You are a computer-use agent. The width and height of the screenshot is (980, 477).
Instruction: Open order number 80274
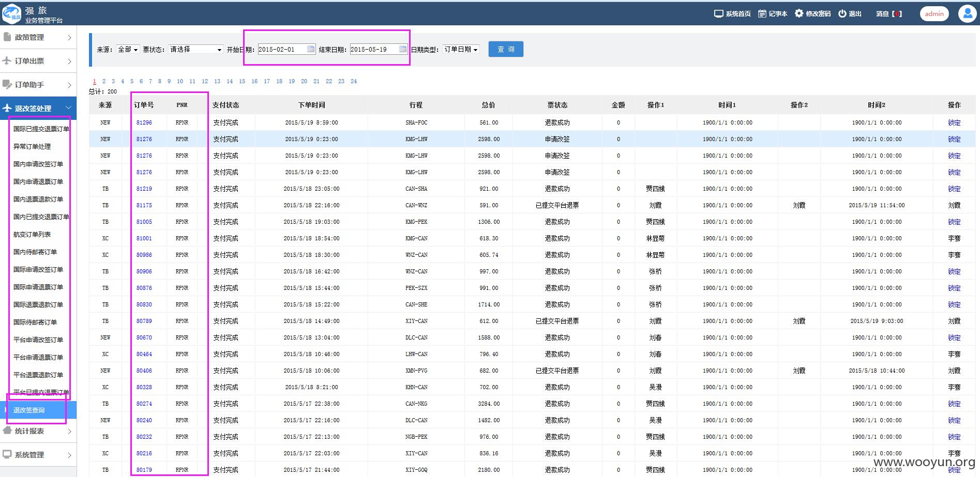144,404
